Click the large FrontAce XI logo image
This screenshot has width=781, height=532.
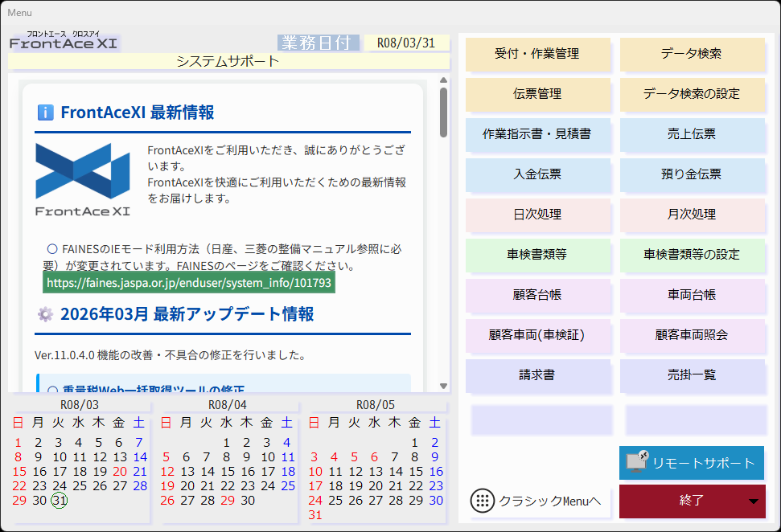coord(83,180)
